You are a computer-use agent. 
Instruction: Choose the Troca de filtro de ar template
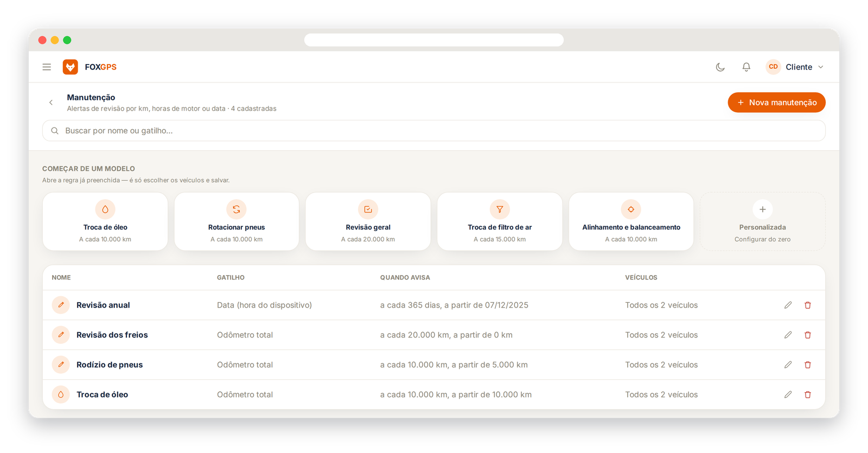pyautogui.click(x=500, y=221)
